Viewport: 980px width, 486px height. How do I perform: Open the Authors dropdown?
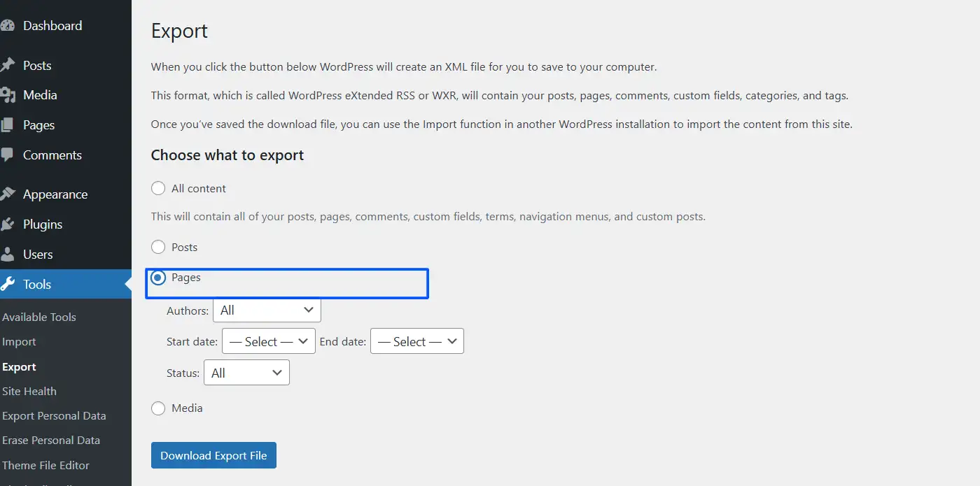click(267, 310)
